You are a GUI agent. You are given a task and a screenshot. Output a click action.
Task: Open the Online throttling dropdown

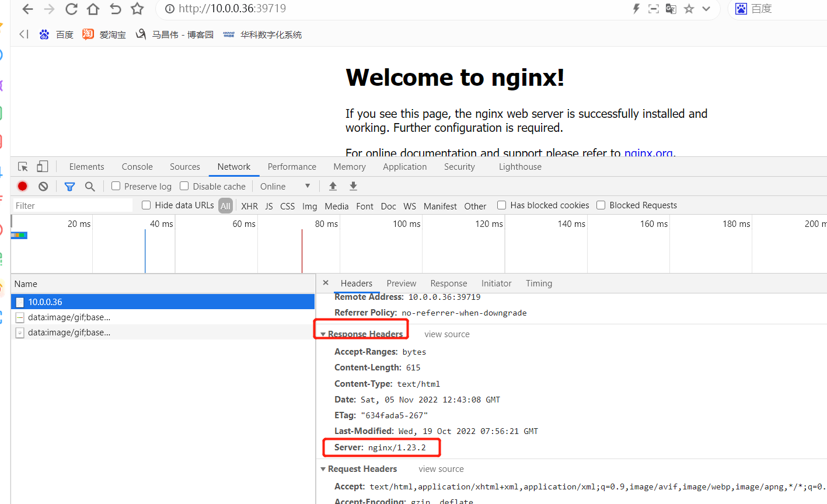point(285,187)
